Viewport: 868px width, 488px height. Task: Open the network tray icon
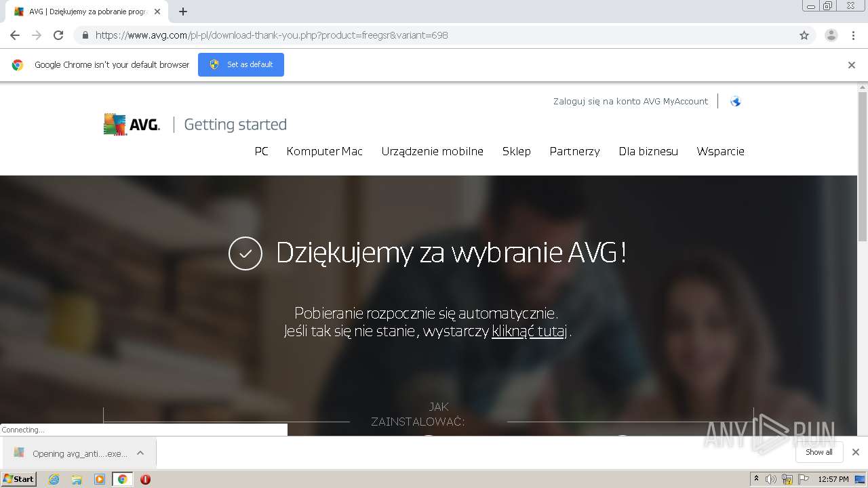click(787, 479)
